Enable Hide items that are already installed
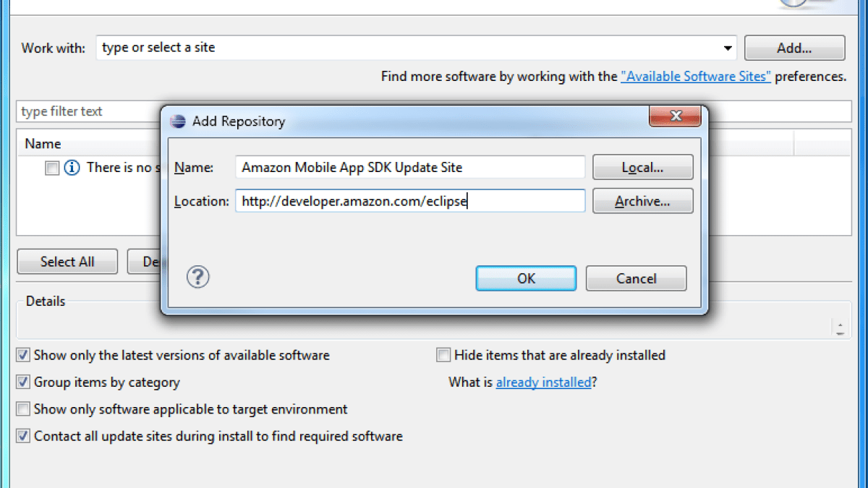Image resolution: width=868 pixels, height=488 pixels. pos(443,356)
